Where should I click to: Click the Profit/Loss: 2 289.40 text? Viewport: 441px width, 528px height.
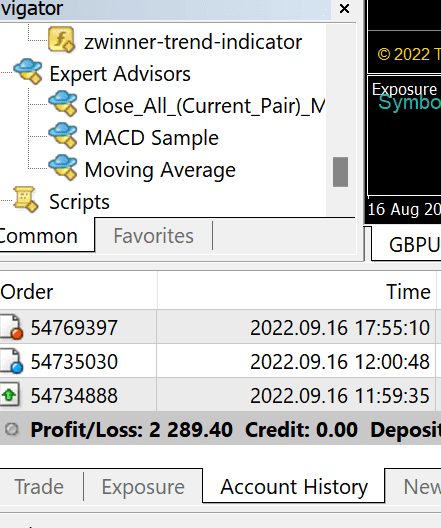click(131, 430)
